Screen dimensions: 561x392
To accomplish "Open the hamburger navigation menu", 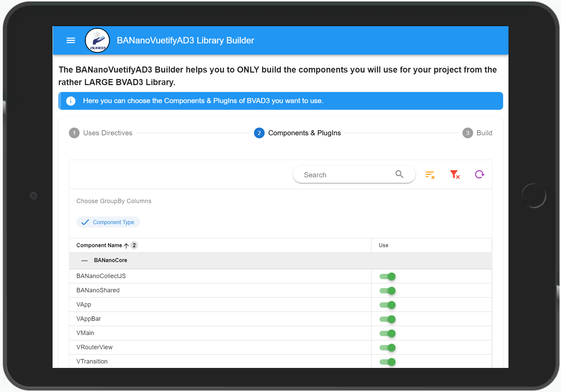I will [x=71, y=41].
